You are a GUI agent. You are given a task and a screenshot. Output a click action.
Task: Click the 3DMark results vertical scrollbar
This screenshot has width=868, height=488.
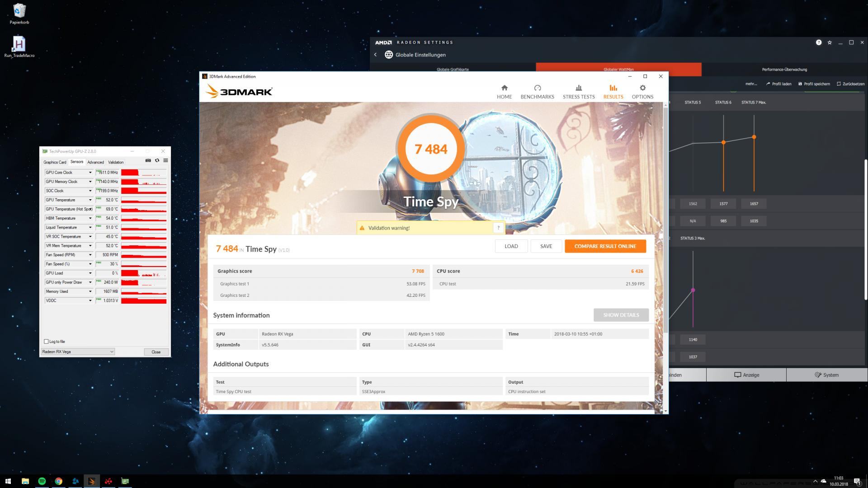point(665,219)
